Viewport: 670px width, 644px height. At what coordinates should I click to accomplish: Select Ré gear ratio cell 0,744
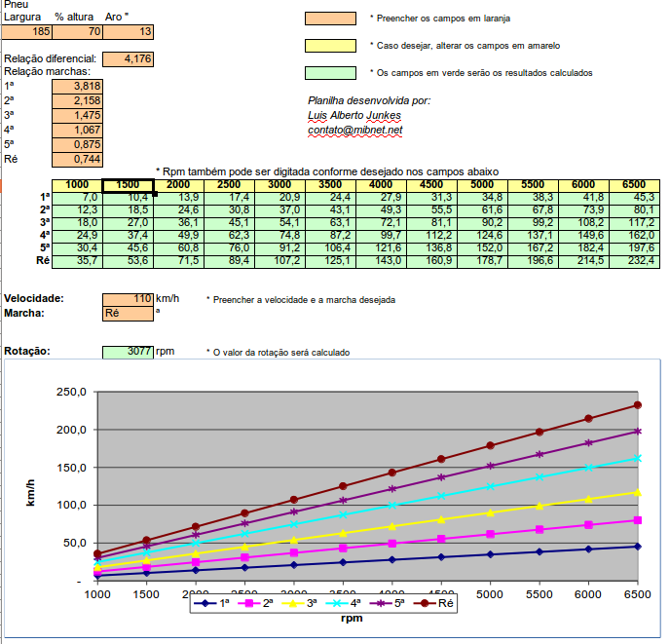(77, 159)
